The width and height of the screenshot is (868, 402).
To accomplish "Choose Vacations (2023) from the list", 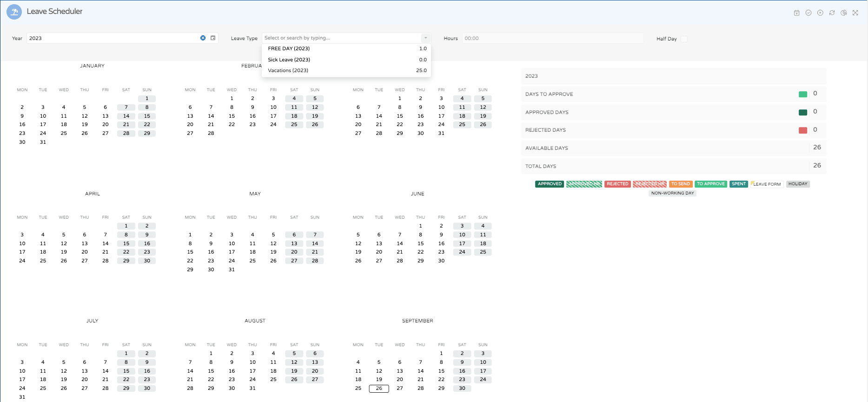I will click(346, 70).
